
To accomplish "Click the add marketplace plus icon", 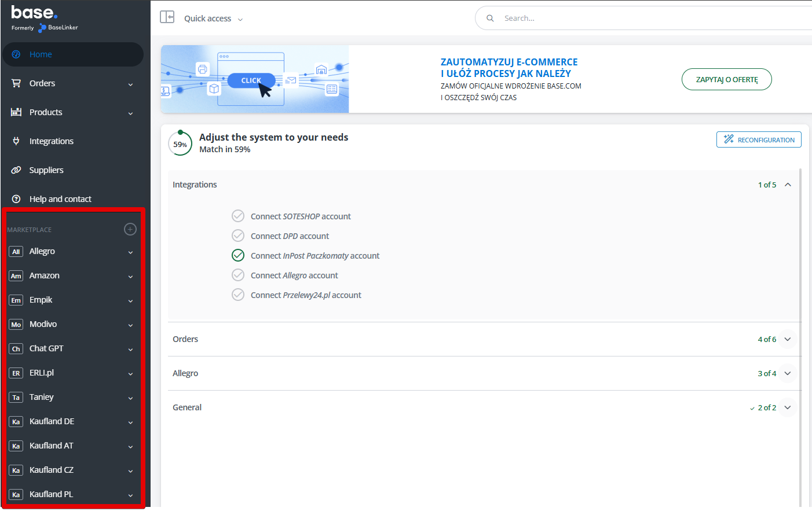I will [130, 229].
